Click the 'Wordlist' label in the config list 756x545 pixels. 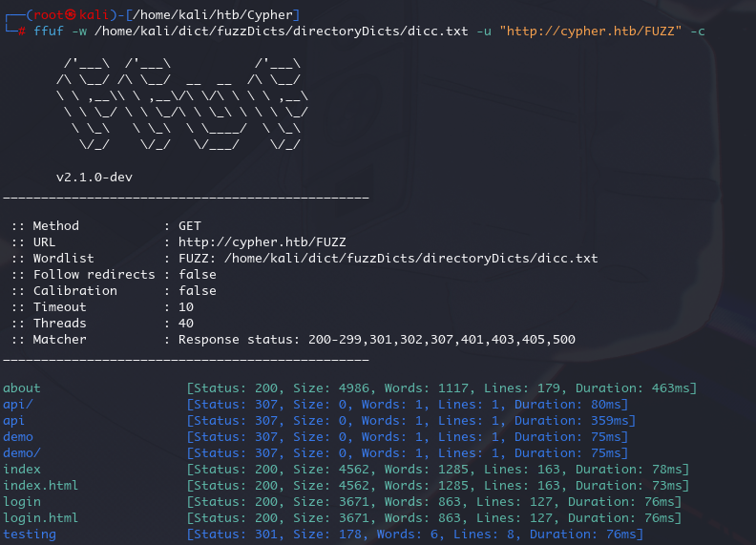(64, 259)
